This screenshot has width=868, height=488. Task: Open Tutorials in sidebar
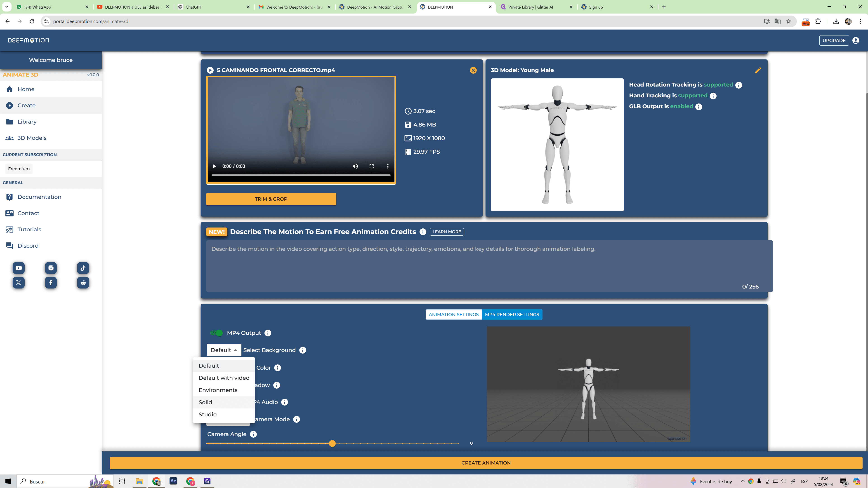click(51, 229)
